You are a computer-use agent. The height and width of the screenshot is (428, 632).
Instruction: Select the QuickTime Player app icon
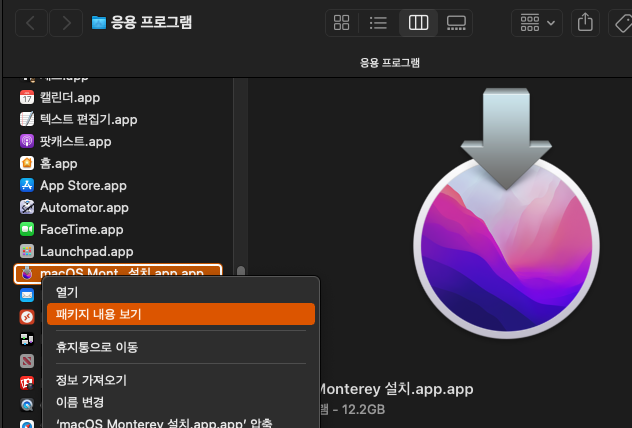coord(27,405)
